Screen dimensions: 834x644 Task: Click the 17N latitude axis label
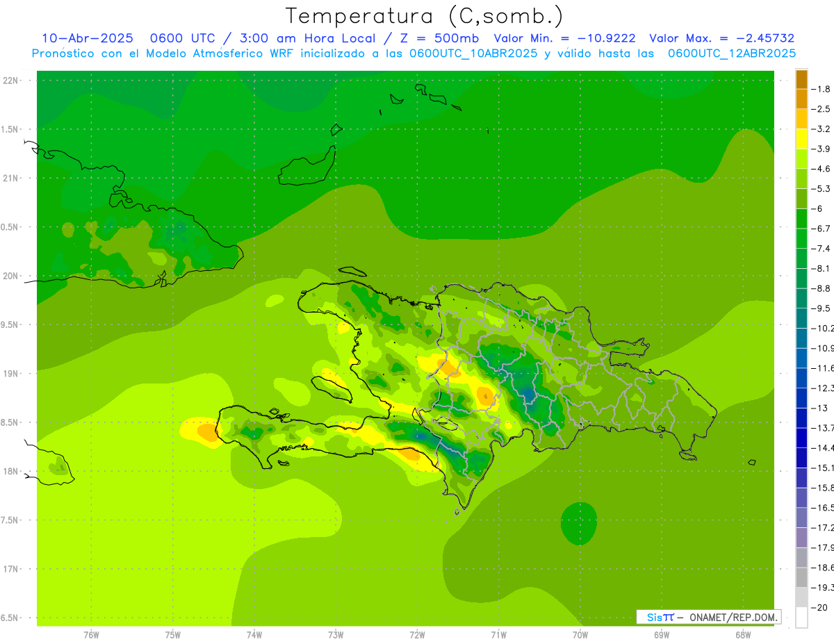[x=11, y=569]
